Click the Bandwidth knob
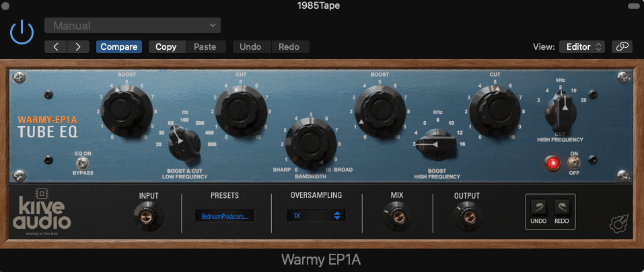This screenshot has width=644, height=272. click(310, 140)
